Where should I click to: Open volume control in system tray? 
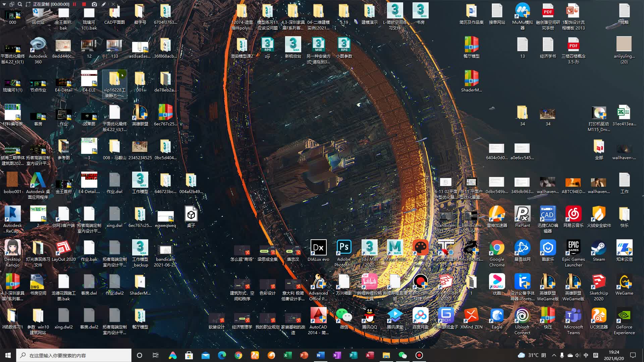[578, 355]
